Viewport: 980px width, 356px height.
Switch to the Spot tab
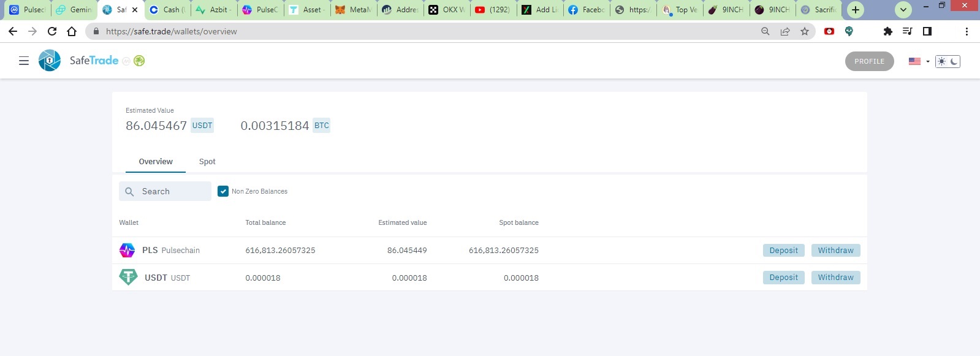tap(207, 162)
